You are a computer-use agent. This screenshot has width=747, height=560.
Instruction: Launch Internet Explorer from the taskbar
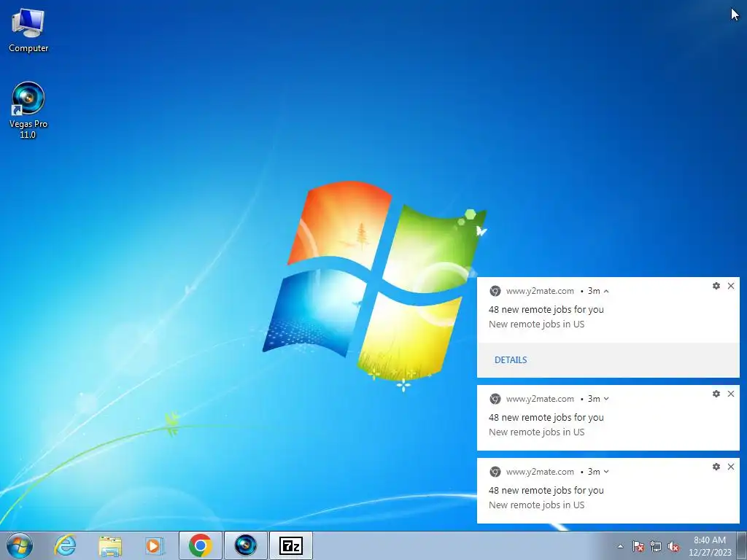pyautogui.click(x=65, y=545)
